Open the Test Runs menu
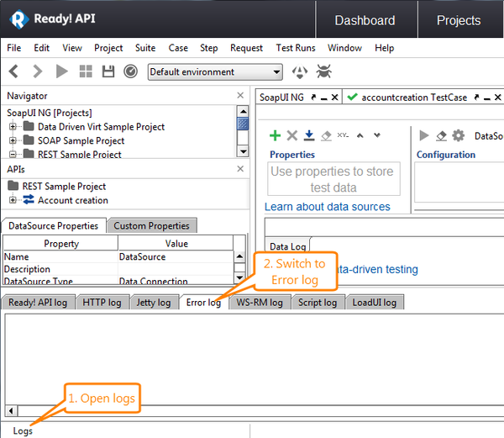The height and width of the screenshot is (438, 504). click(296, 48)
